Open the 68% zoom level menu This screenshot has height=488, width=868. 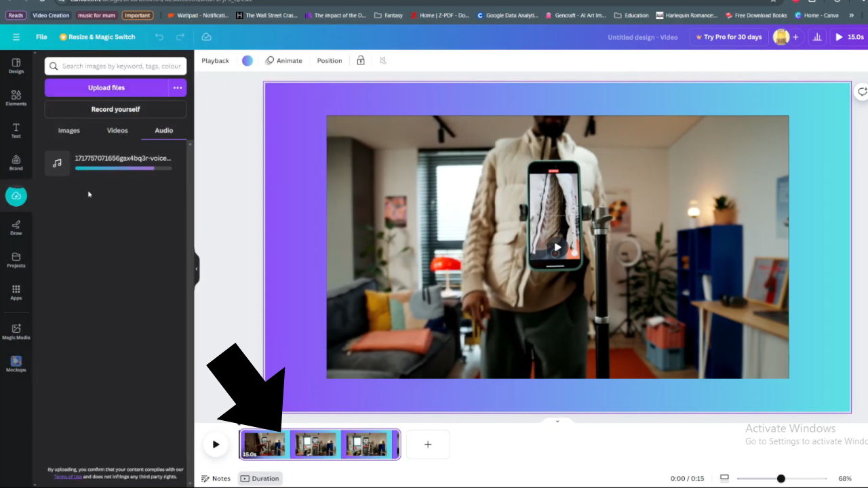(x=845, y=479)
